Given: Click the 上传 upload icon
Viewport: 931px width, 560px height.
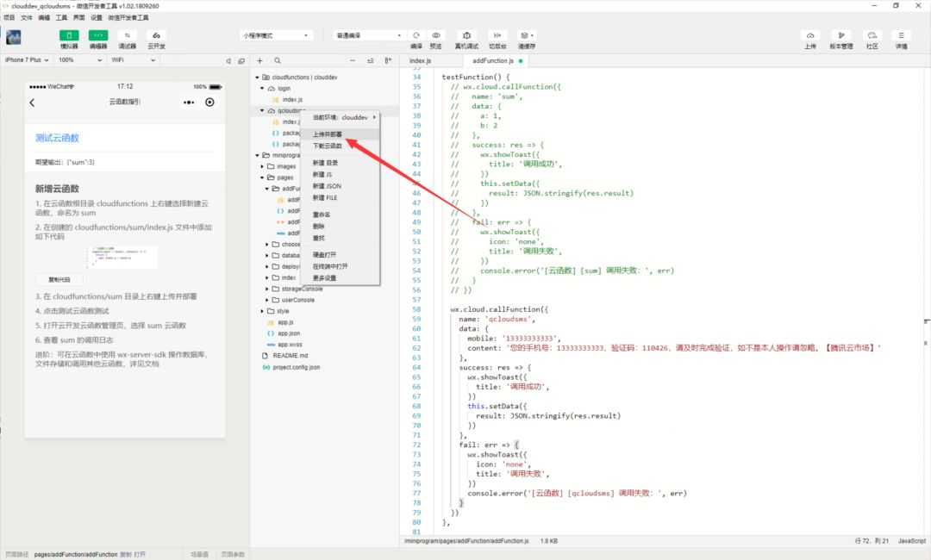Looking at the screenshot, I should click(x=809, y=35).
